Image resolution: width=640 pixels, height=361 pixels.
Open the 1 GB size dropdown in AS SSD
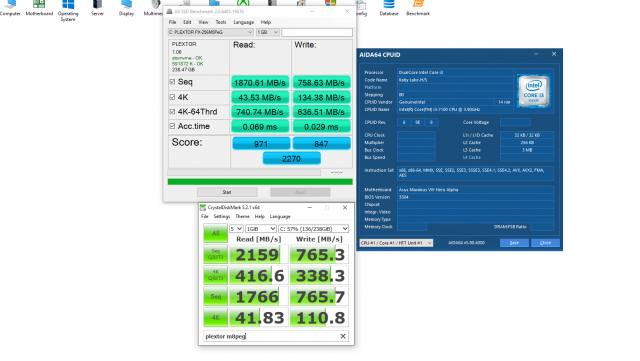click(268, 32)
